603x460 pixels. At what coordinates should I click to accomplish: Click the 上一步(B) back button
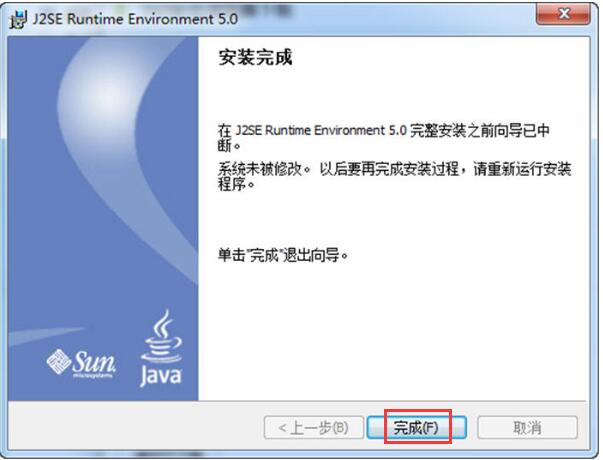[x=314, y=427]
